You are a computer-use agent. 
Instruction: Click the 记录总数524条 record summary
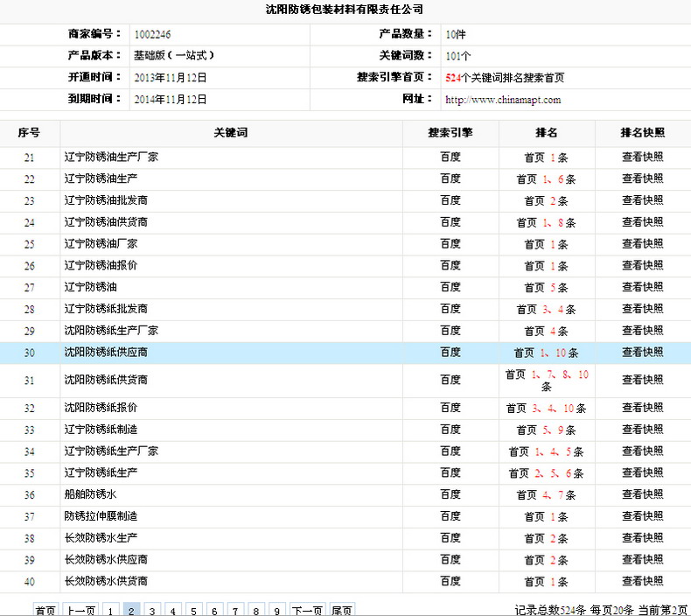(x=550, y=610)
